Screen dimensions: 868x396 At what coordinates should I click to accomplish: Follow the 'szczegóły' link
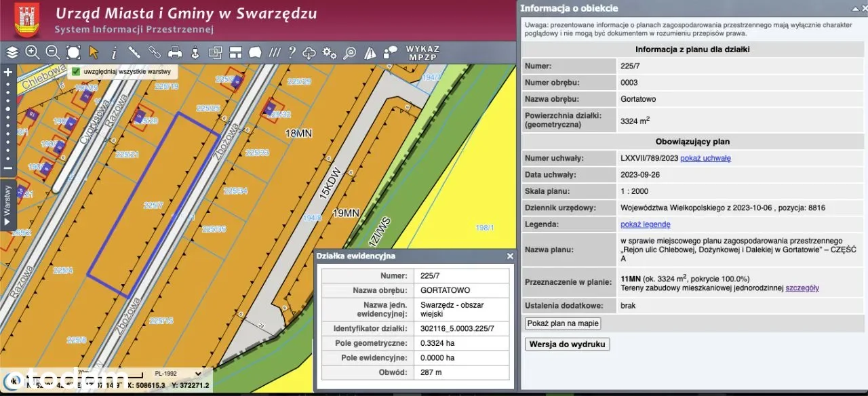pos(802,288)
